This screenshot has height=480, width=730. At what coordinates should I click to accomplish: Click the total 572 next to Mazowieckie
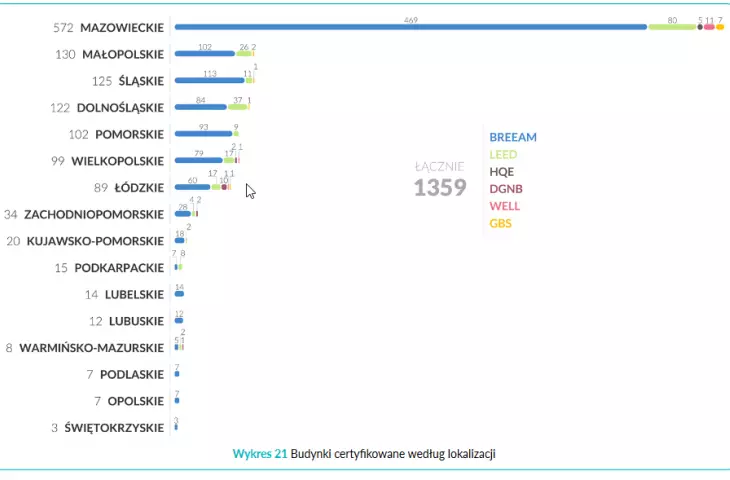tap(63, 28)
